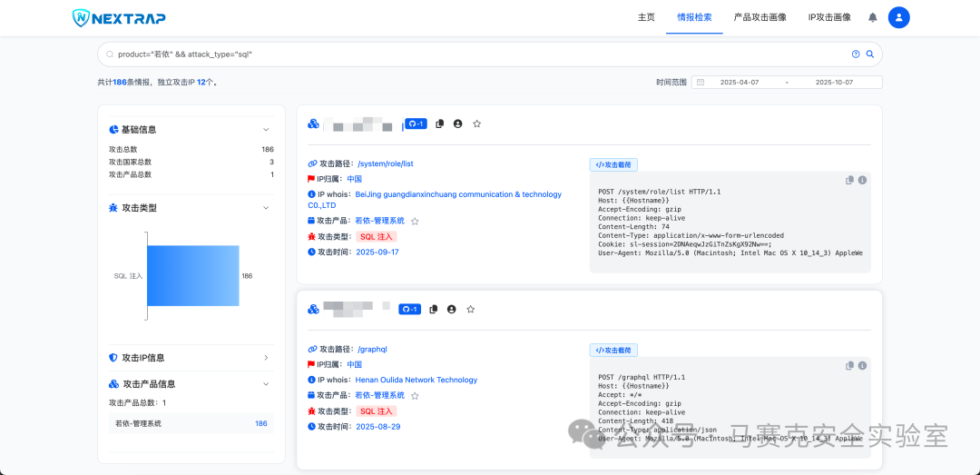Collapse the 攻击类型 section
This screenshot has width=980, height=475.
[x=266, y=208]
